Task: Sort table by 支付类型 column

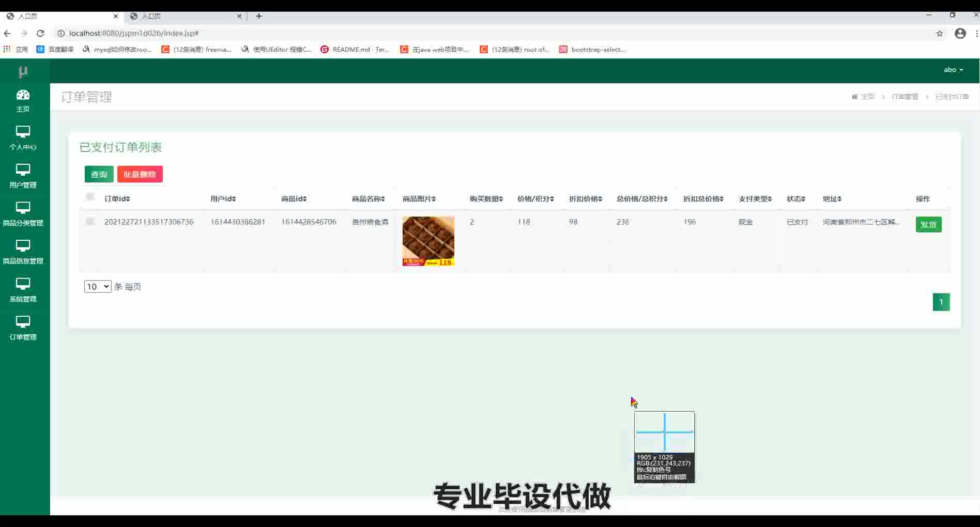Action: [x=755, y=199]
